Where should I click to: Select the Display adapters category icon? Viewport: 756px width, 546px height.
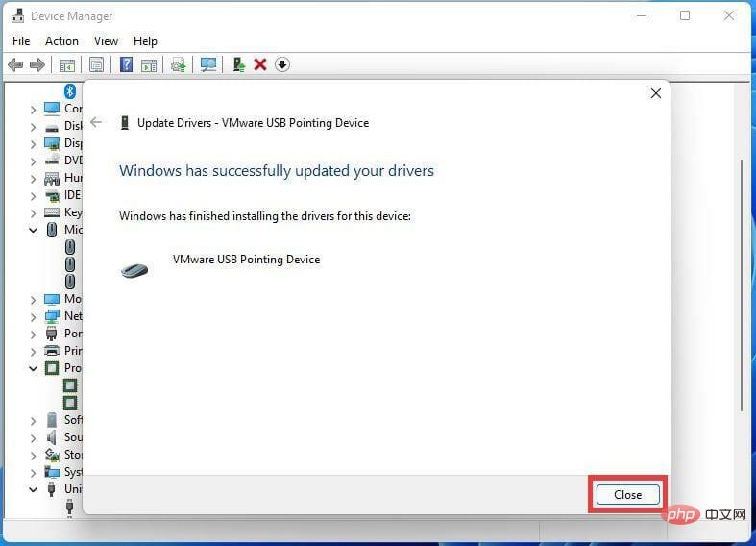[52, 144]
